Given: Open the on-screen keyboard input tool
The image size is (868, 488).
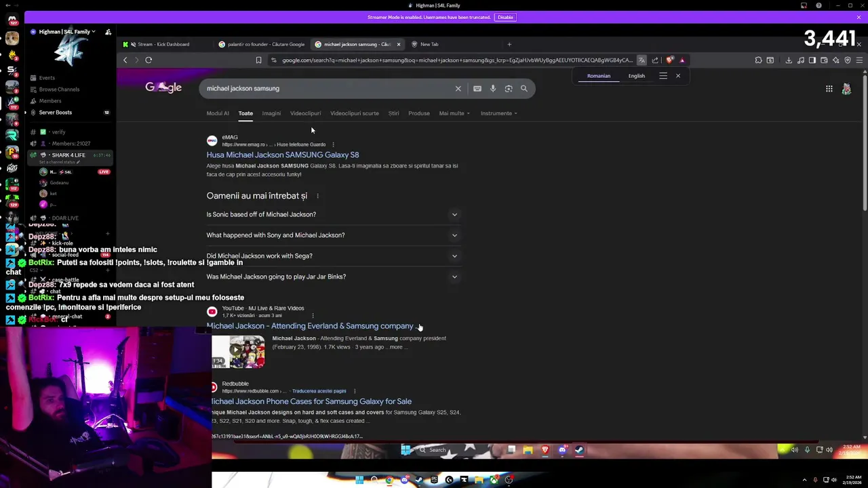Looking at the screenshot, I should [x=477, y=88].
